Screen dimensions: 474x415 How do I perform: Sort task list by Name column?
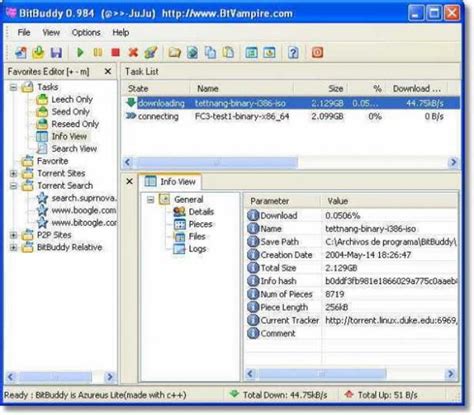(x=242, y=89)
